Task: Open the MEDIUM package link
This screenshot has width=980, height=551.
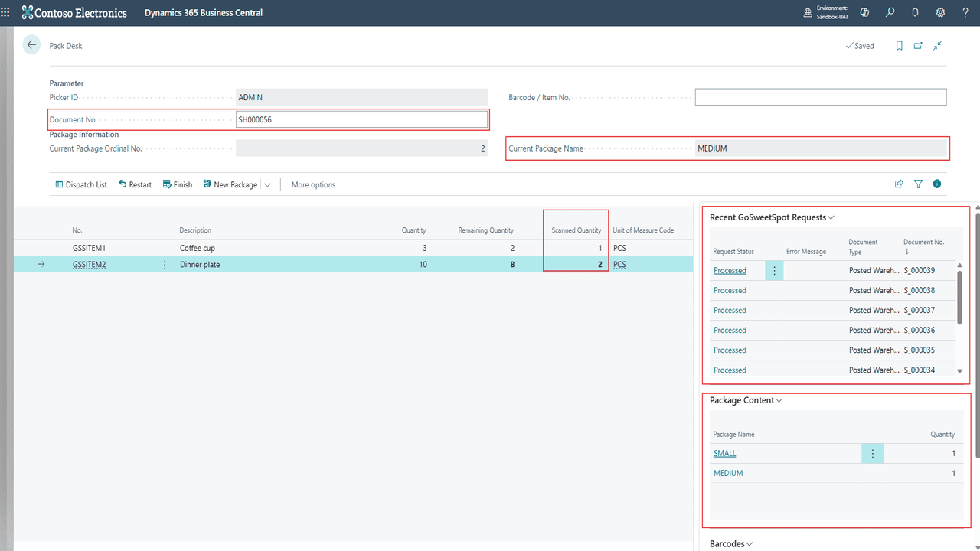Action: click(728, 473)
